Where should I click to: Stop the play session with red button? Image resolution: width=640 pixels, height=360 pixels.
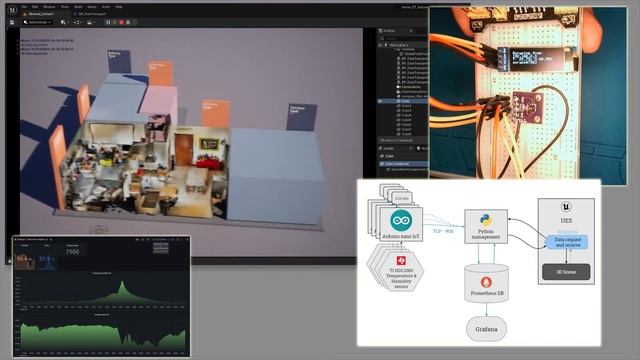pyautogui.click(x=121, y=22)
